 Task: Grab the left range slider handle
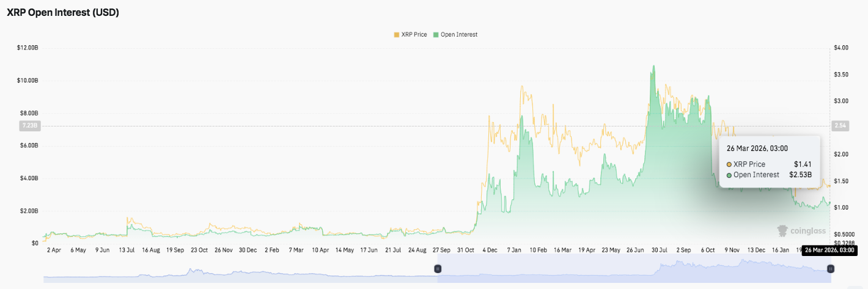438,268
